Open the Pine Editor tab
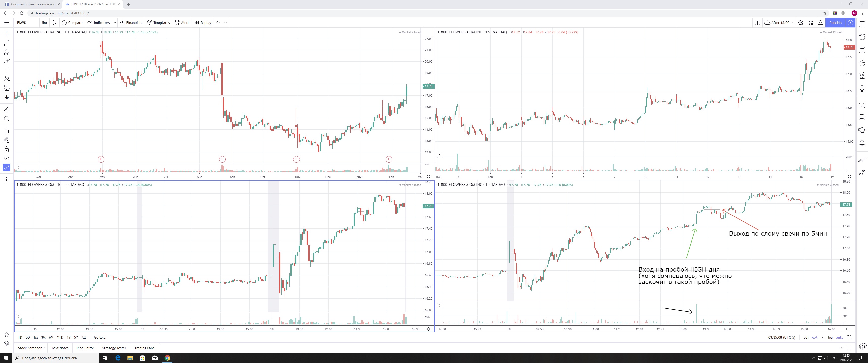The image size is (868, 363). pos(85,348)
